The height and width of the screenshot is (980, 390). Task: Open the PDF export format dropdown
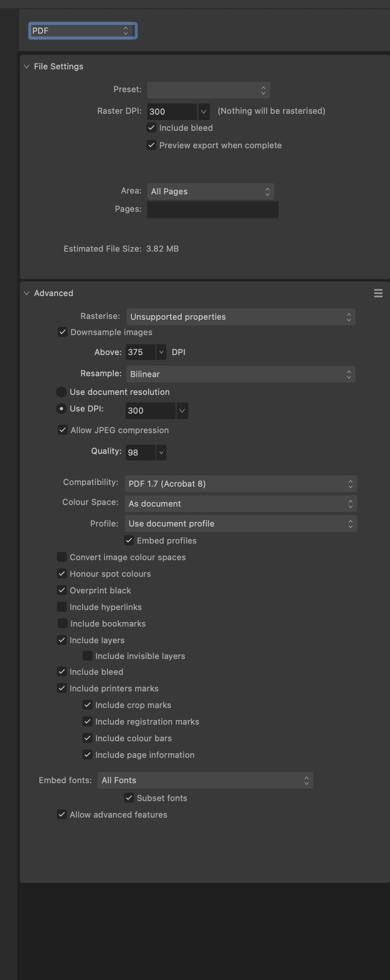coord(83,31)
